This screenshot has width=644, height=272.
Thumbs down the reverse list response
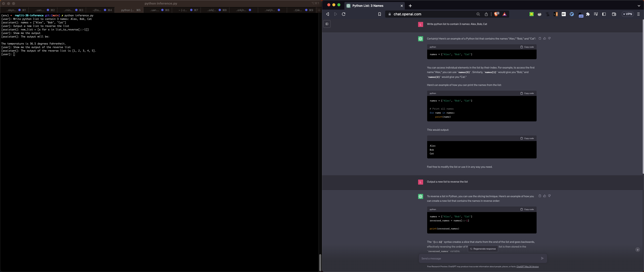click(549, 196)
